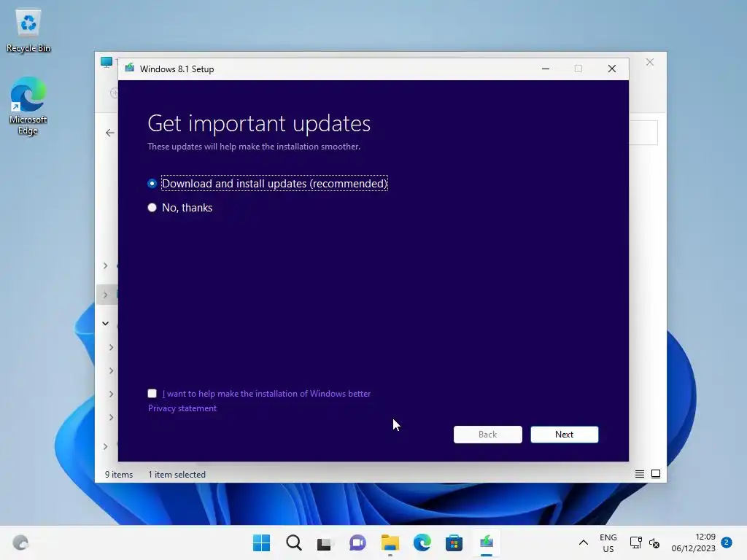Viewport: 747px width, 560px height.
Task: Open the Windows Start menu
Action: click(262, 542)
